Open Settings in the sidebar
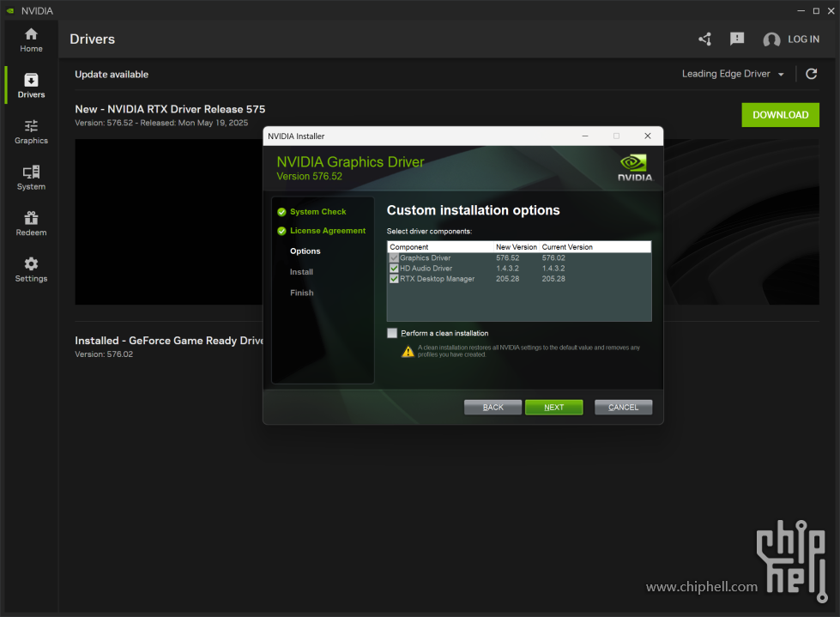The image size is (840, 617). pyautogui.click(x=31, y=270)
